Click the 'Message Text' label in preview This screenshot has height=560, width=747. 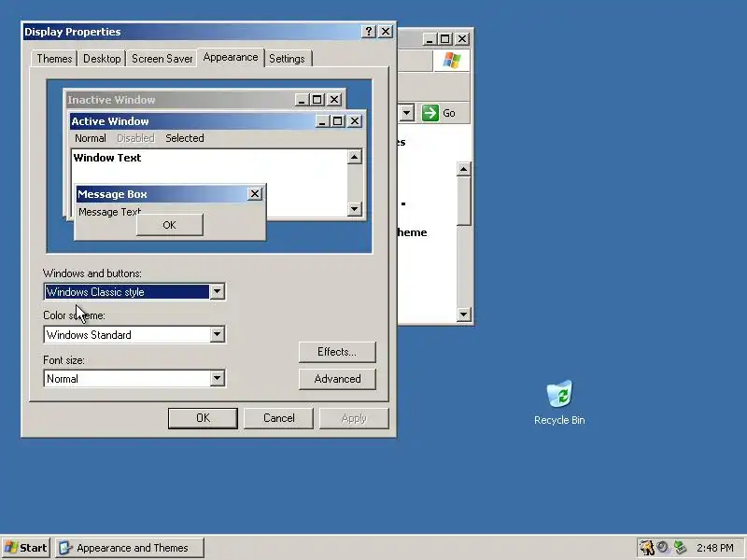click(109, 212)
